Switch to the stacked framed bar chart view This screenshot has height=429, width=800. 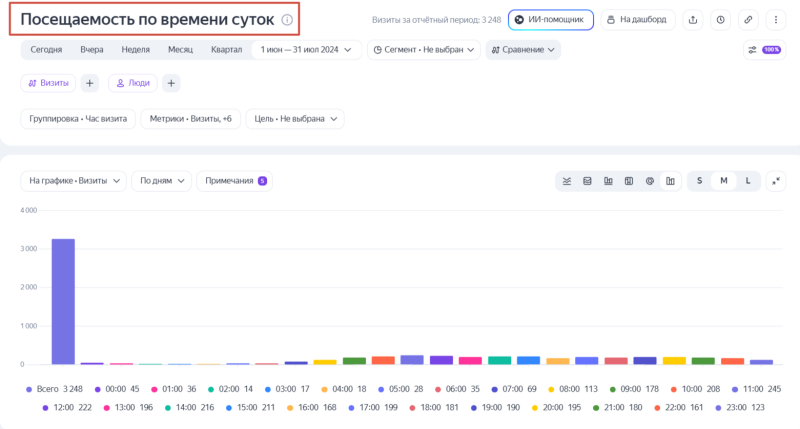(x=629, y=181)
